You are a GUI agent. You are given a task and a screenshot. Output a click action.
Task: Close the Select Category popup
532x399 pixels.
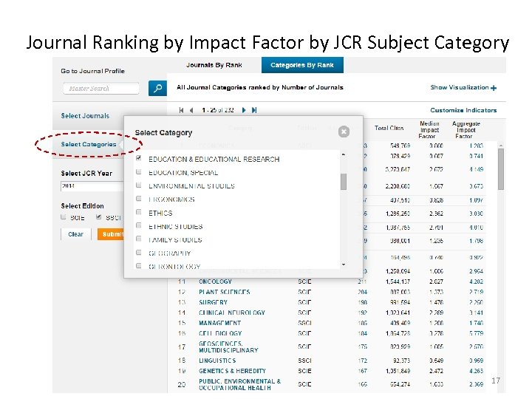coord(344,132)
